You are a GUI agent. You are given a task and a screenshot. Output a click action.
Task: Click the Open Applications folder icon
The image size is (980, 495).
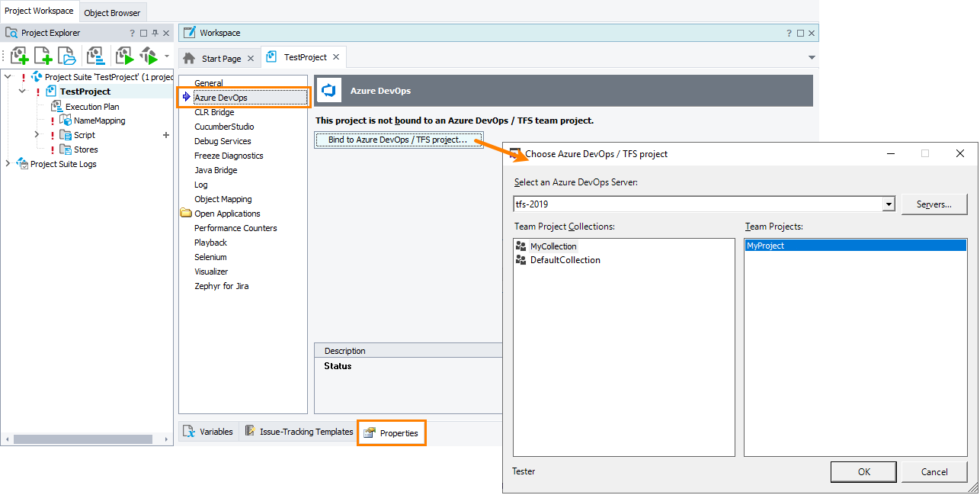pyautogui.click(x=184, y=214)
